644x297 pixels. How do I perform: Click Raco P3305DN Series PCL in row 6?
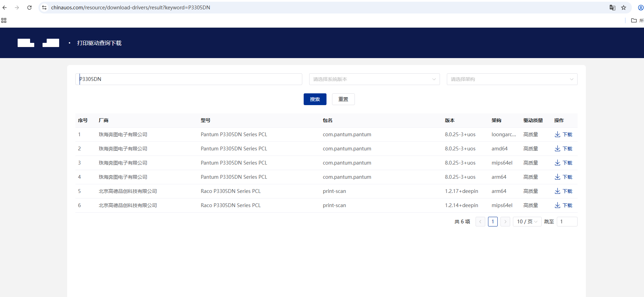[x=231, y=205]
